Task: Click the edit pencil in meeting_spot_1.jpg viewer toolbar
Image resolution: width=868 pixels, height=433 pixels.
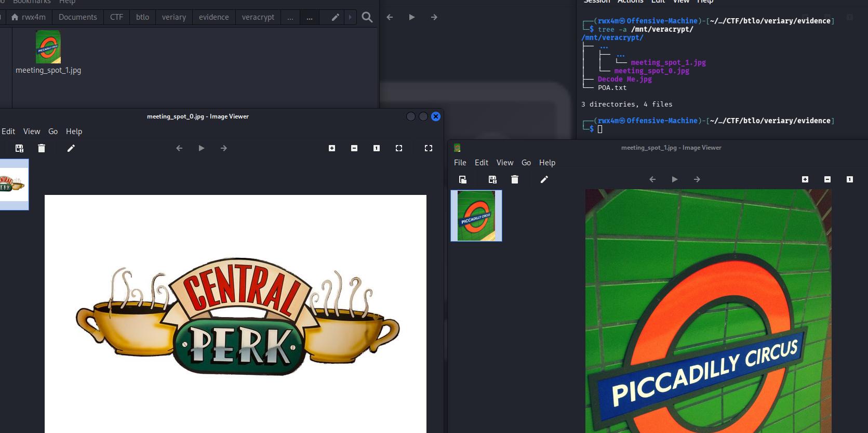Action: point(544,179)
